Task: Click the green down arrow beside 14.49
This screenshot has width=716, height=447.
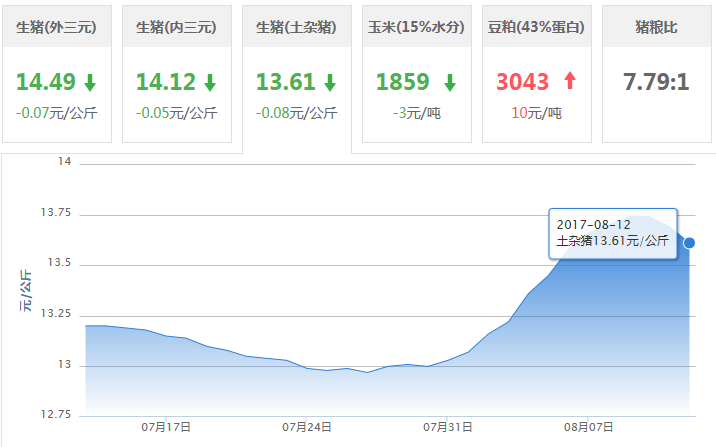Action: pyautogui.click(x=90, y=82)
